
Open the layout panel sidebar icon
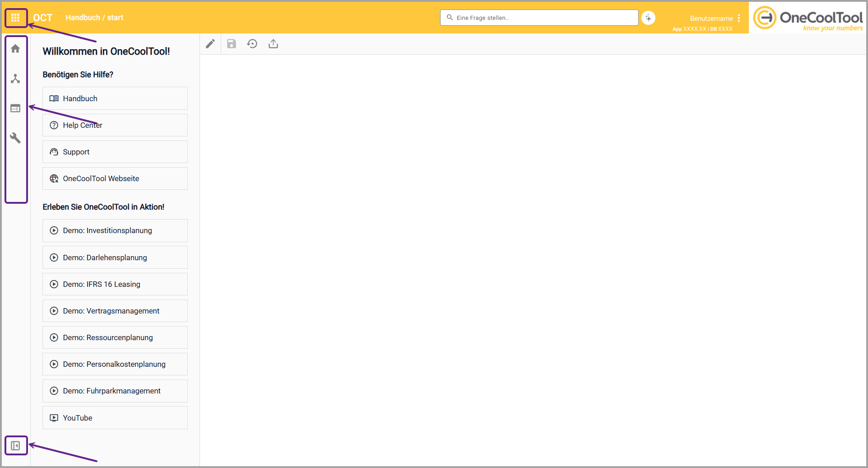tap(15, 108)
